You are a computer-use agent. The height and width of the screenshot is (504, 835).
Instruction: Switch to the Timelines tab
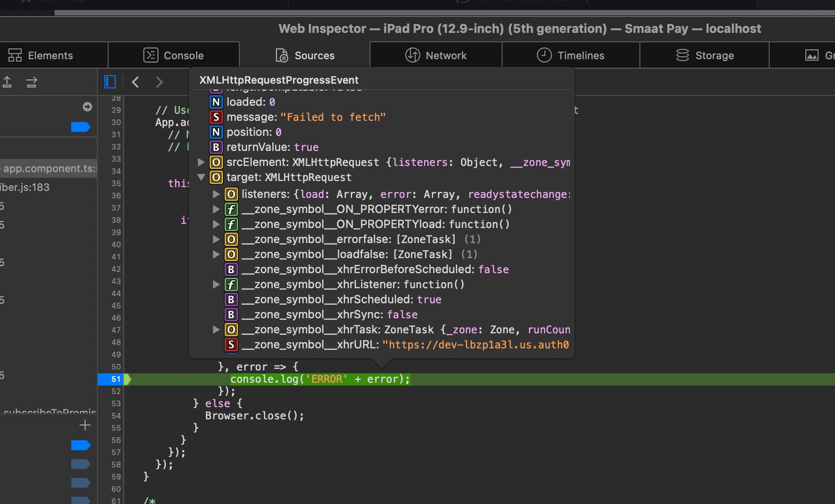(571, 55)
